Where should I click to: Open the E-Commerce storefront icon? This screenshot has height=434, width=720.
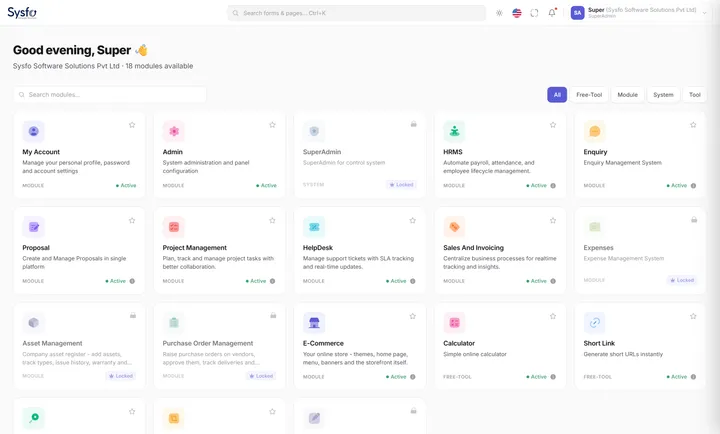[x=314, y=323]
